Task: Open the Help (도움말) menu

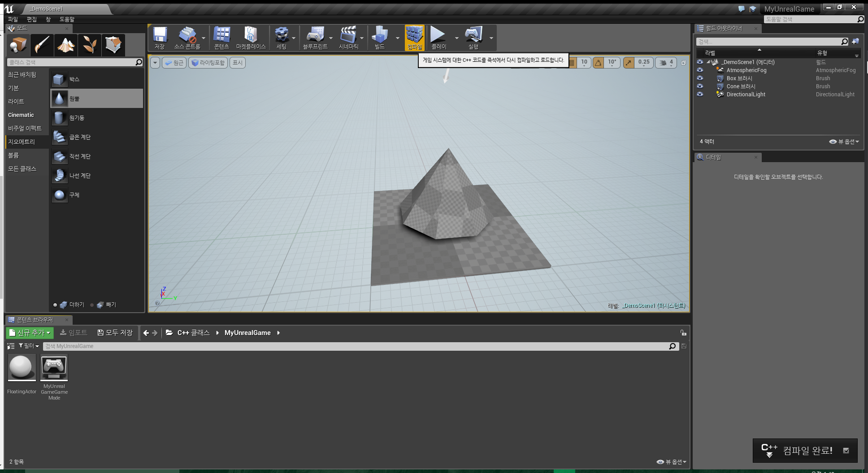Action: point(67,19)
